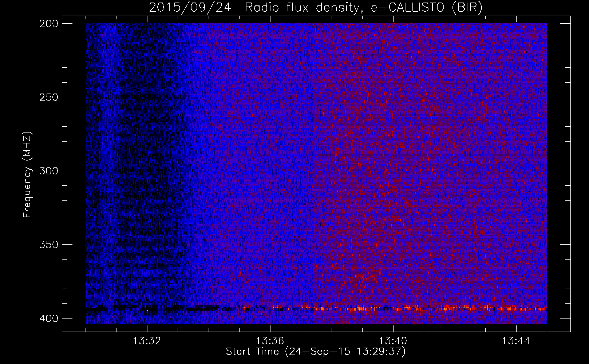Image resolution: width=589 pixels, height=364 pixels.
Task: Click the 'Start Time (24-Sep-15 13:29:37)' label
Action: click(316, 352)
